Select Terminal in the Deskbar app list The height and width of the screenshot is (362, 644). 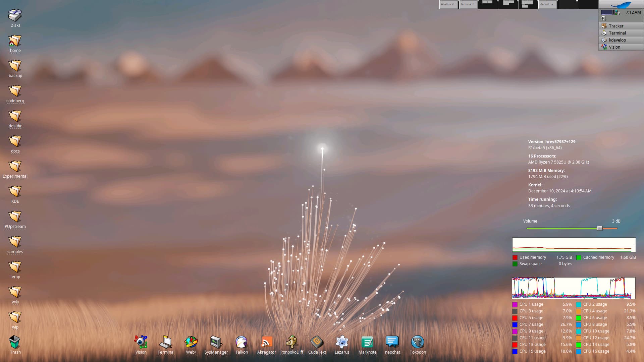[x=621, y=33]
